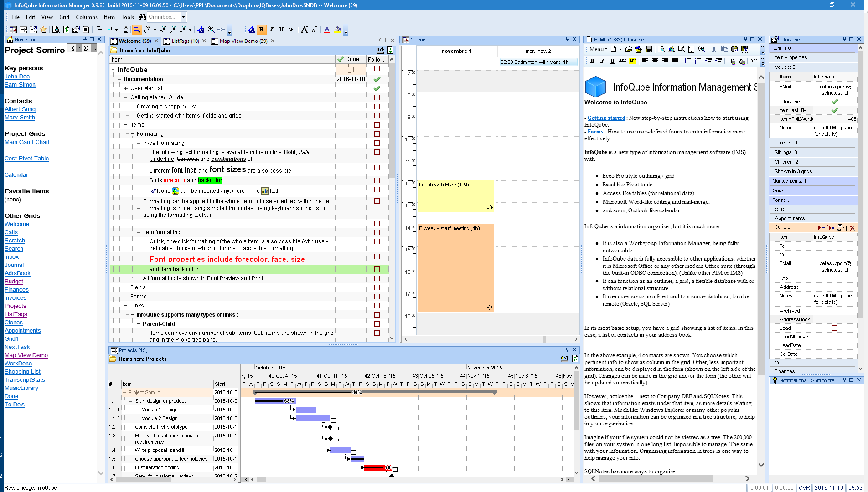Paste using the HTML pane clipboard icon
The image size is (868, 492).
(734, 49)
